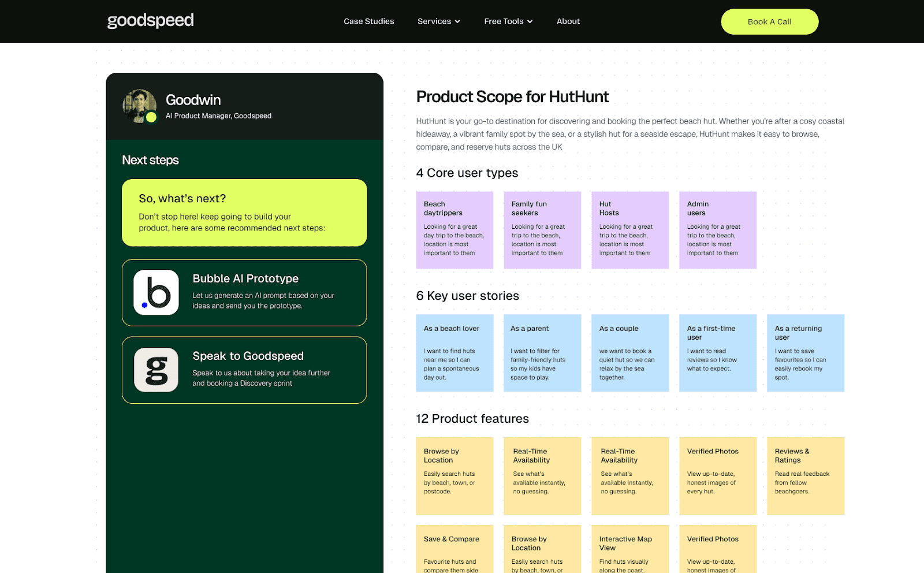Open the About menu item

point(568,21)
